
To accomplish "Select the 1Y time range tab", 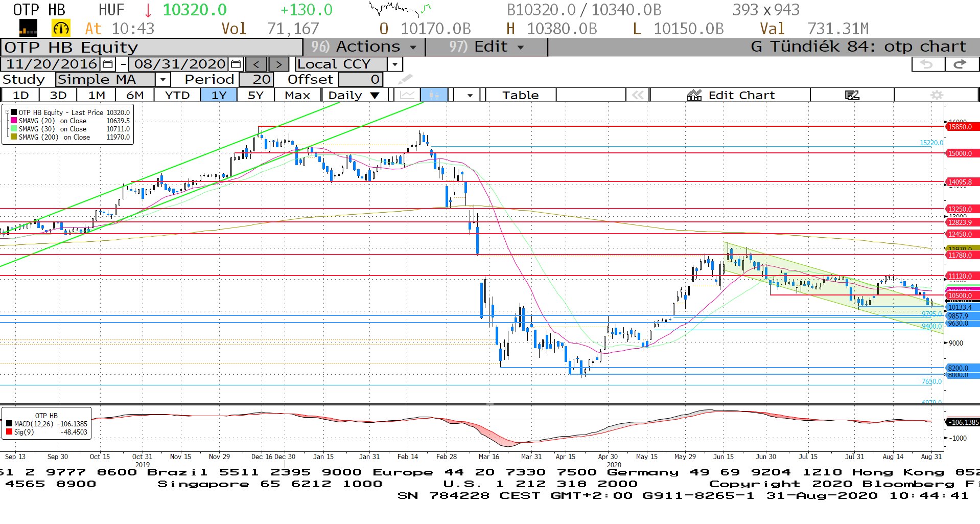I will pos(219,95).
